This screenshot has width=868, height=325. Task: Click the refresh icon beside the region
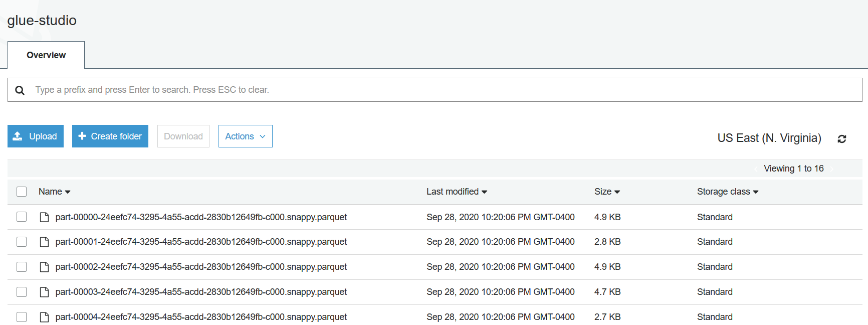(842, 139)
